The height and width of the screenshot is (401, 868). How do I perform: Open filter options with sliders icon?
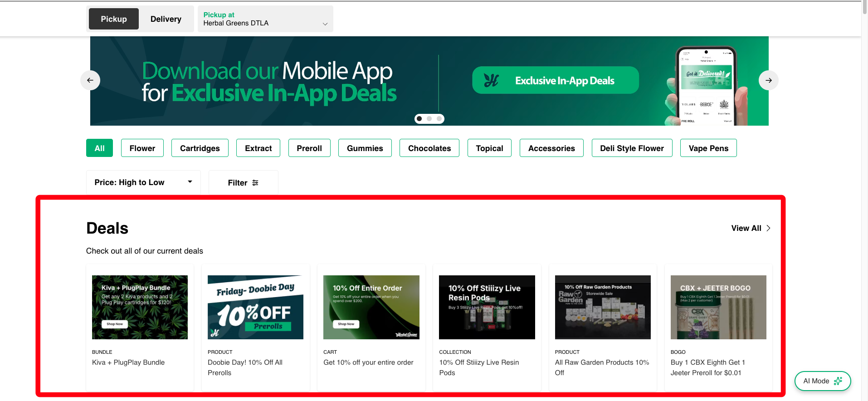244,182
